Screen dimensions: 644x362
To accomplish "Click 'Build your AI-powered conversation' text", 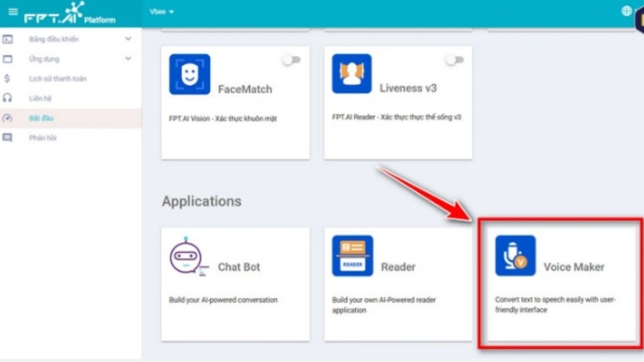I will (223, 300).
